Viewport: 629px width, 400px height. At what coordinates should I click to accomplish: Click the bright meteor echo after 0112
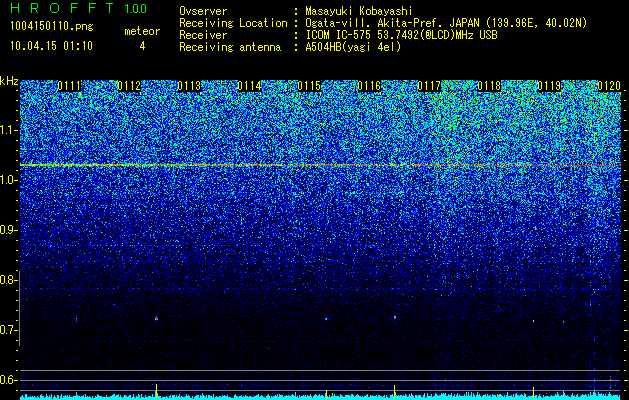[156, 318]
